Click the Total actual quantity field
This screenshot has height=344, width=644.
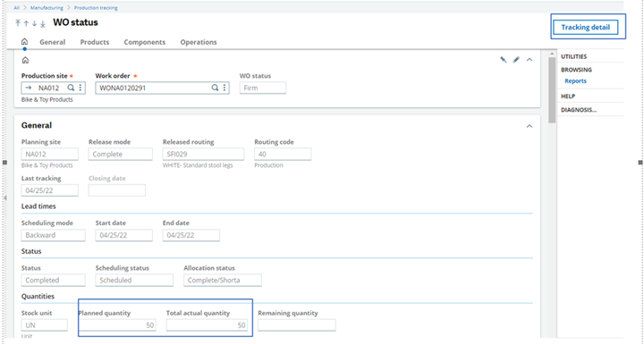(207, 325)
